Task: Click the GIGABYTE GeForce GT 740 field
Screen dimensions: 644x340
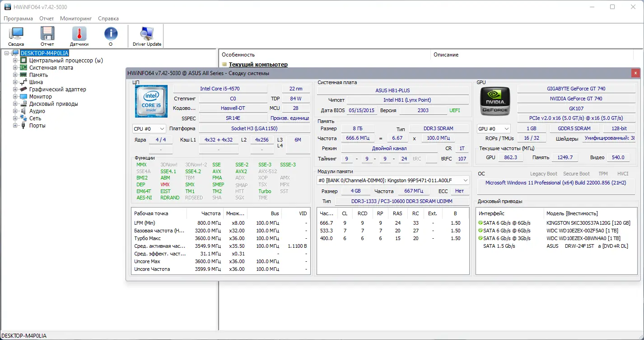Action: click(576, 89)
